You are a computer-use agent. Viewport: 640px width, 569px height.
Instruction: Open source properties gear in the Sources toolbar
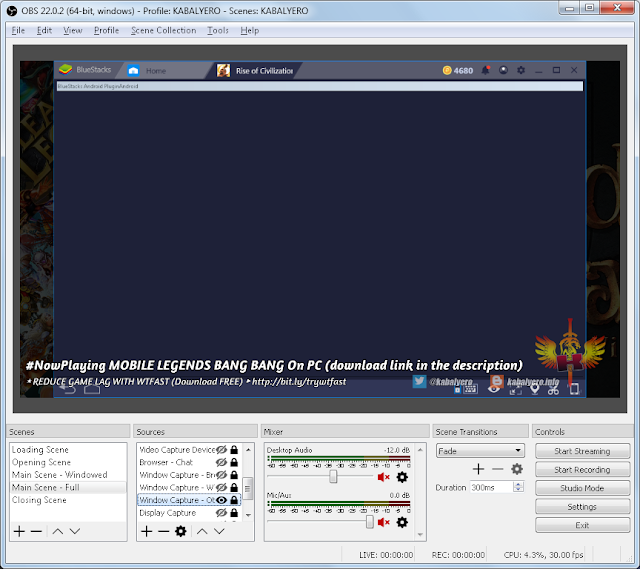(x=180, y=531)
